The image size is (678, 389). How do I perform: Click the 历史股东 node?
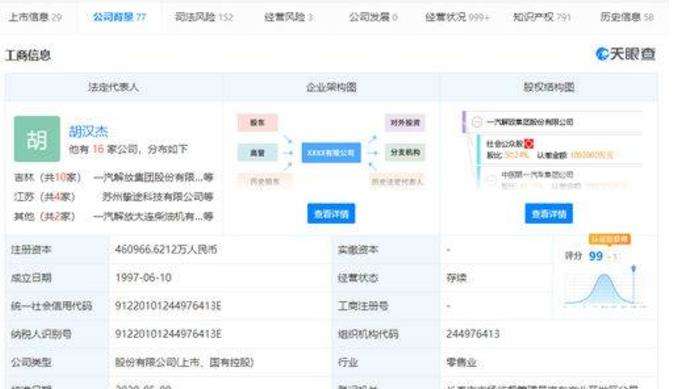click(x=265, y=182)
